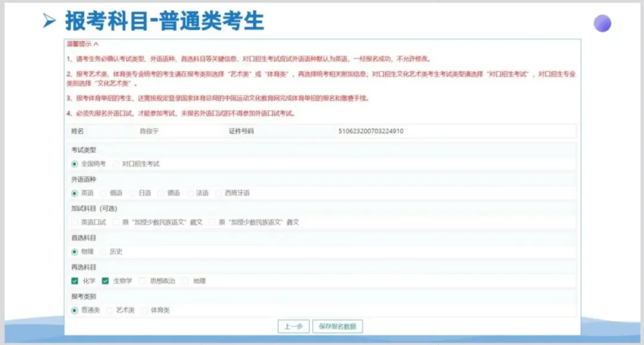Click the 姓名 field label

coord(77,131)
